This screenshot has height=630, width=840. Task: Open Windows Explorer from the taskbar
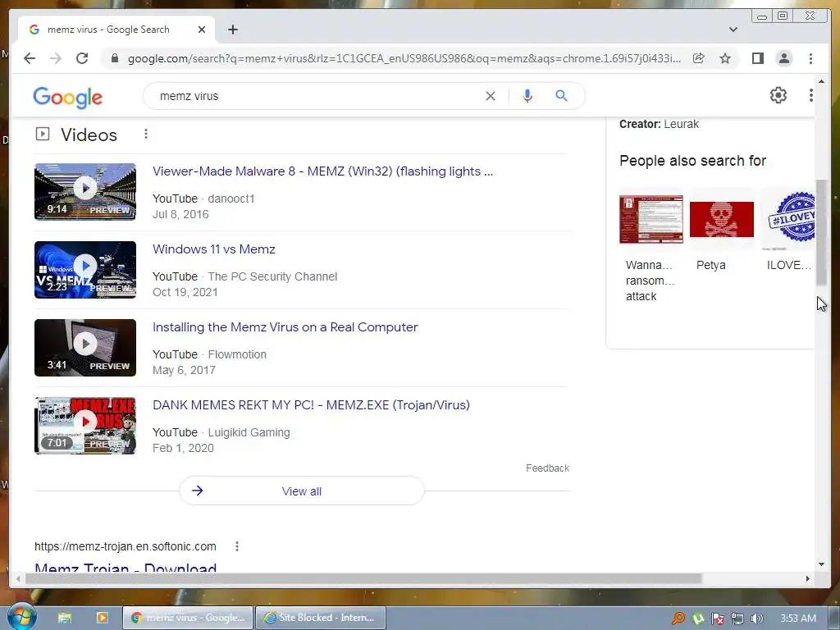coord(65,618)
